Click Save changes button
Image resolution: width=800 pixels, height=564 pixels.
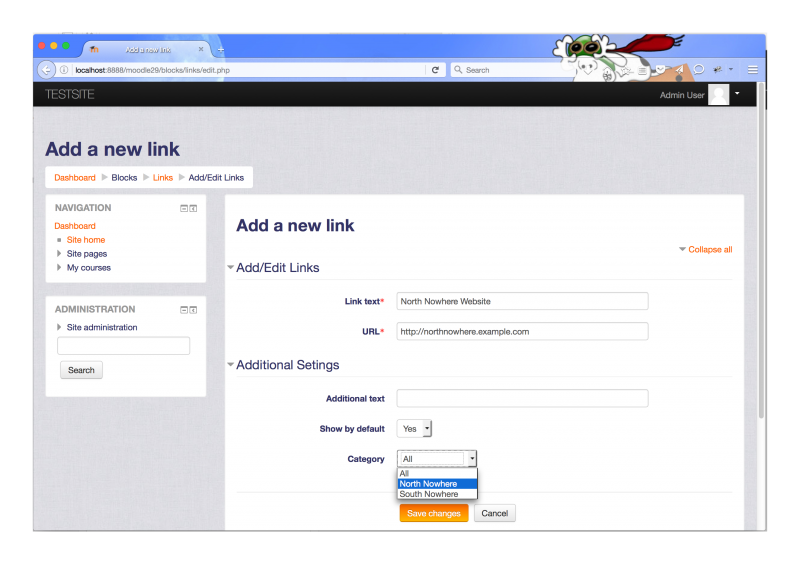tap(434, 513)
